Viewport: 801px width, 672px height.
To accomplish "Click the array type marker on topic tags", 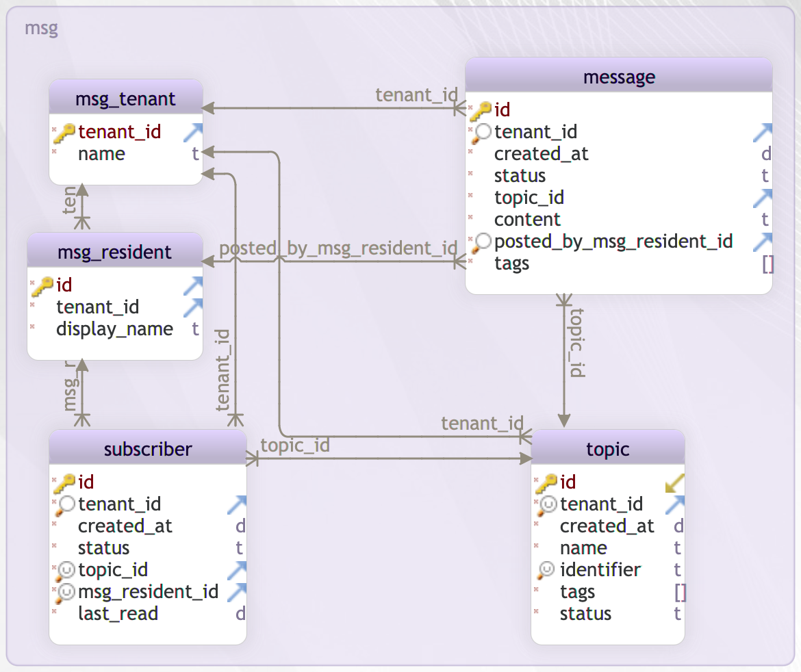I will pos(680,593).
